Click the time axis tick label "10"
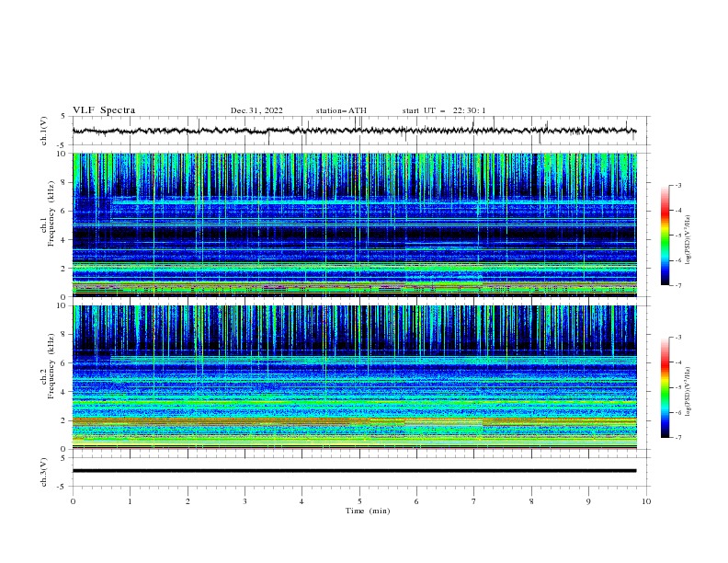This screenshot has height=563, width=728. click(646, 501)
